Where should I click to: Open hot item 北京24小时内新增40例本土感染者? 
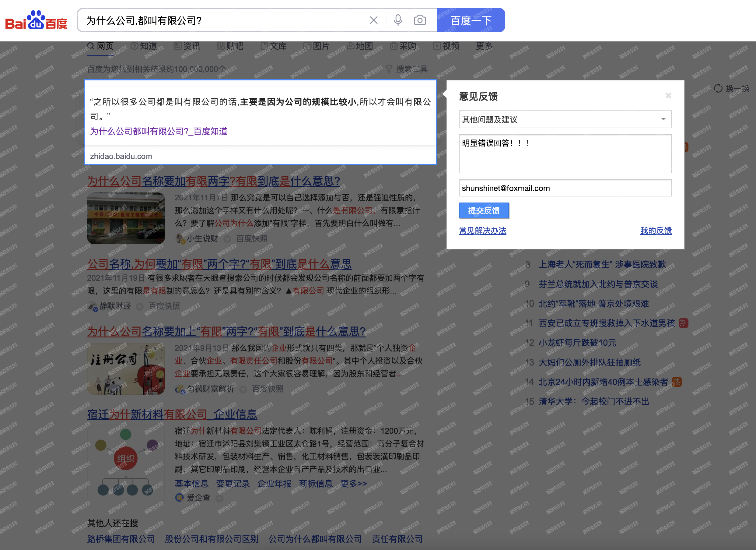[x=603, y=382]
